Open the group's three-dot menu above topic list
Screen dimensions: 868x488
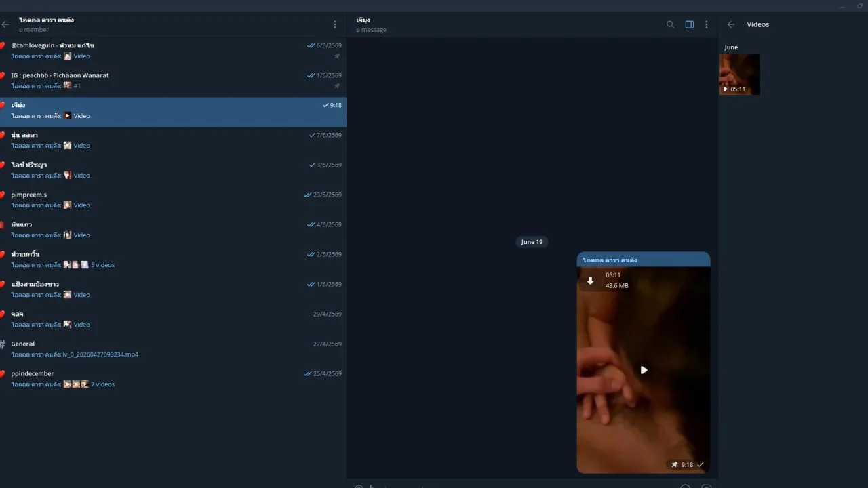click(x=334, y=24)
